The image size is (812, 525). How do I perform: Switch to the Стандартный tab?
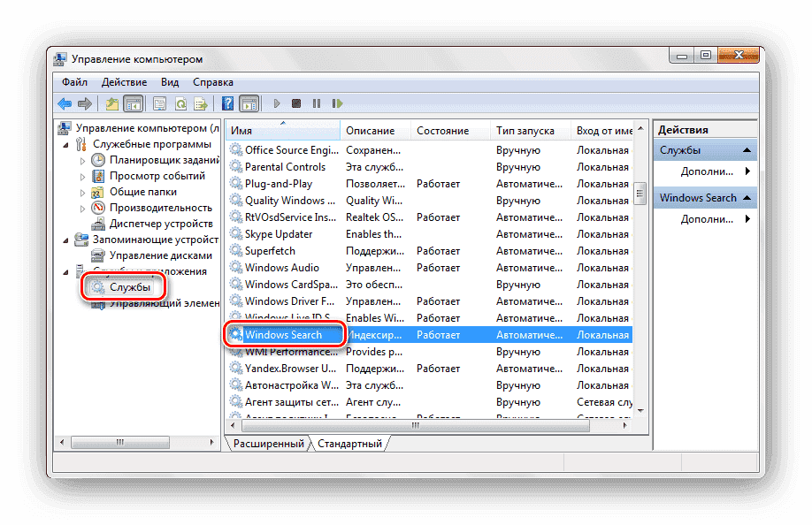tap(352, 445)
